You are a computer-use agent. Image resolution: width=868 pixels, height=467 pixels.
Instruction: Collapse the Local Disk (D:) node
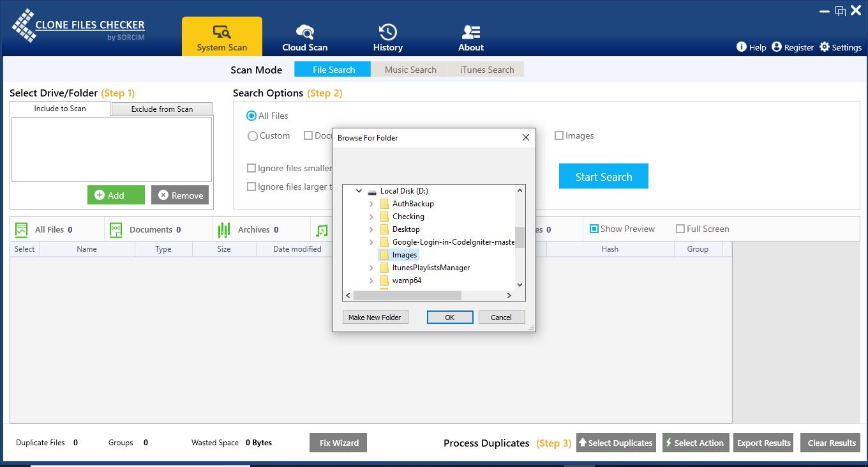[359, 191]
